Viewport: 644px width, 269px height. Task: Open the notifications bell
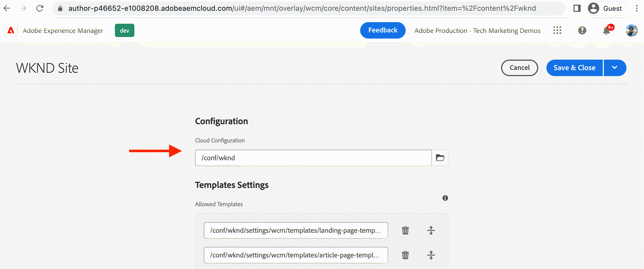(606, 31)
